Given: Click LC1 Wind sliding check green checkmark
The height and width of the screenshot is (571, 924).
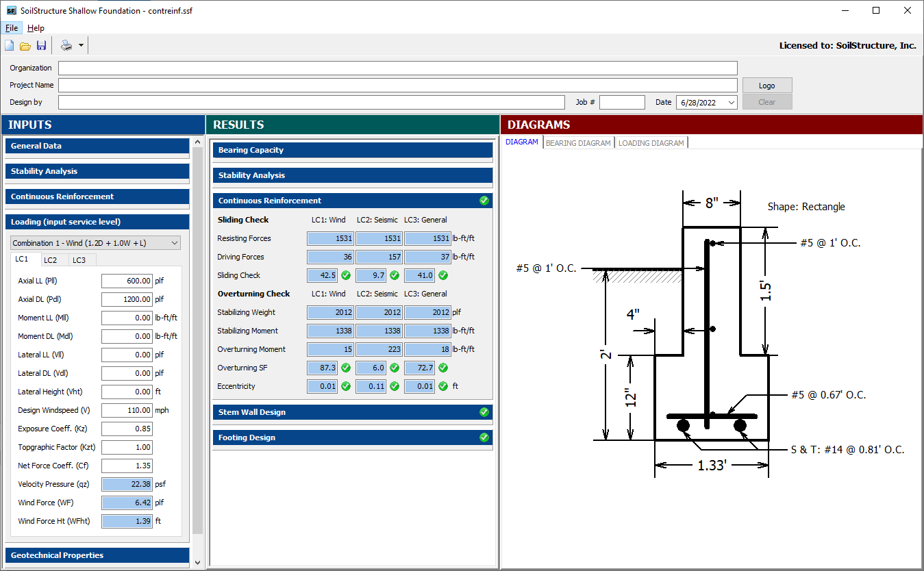Looking at the screenshot, I should click(x=346, y=275).
